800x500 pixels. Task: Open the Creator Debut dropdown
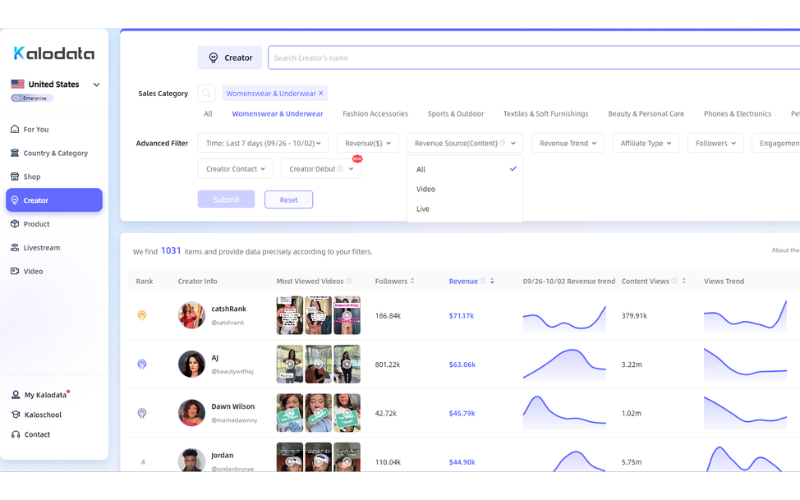pos(321,169)
